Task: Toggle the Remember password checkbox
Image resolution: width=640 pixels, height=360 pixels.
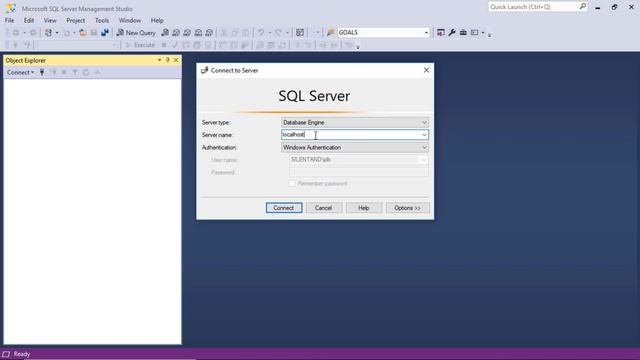Action: pos(292,184)
